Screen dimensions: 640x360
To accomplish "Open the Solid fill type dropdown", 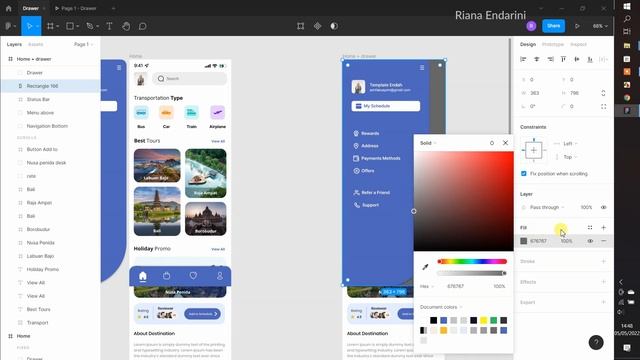I will [x=428, y=143].
